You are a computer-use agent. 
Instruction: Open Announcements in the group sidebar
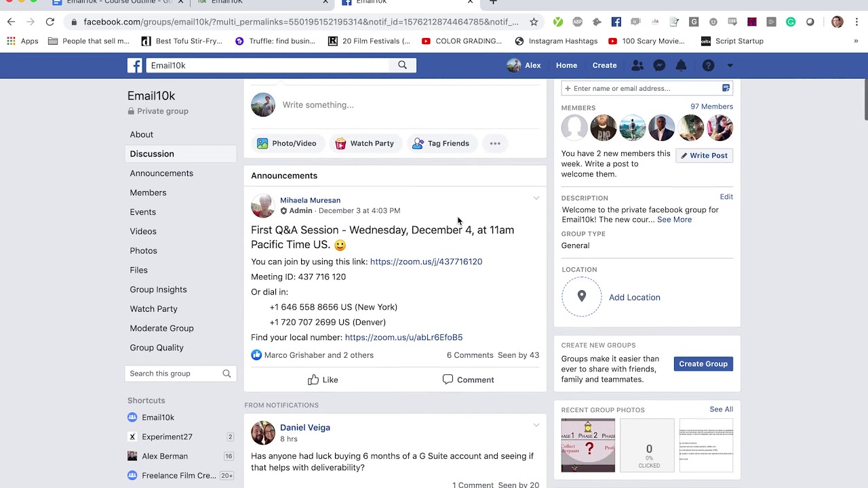click(161, 173)
